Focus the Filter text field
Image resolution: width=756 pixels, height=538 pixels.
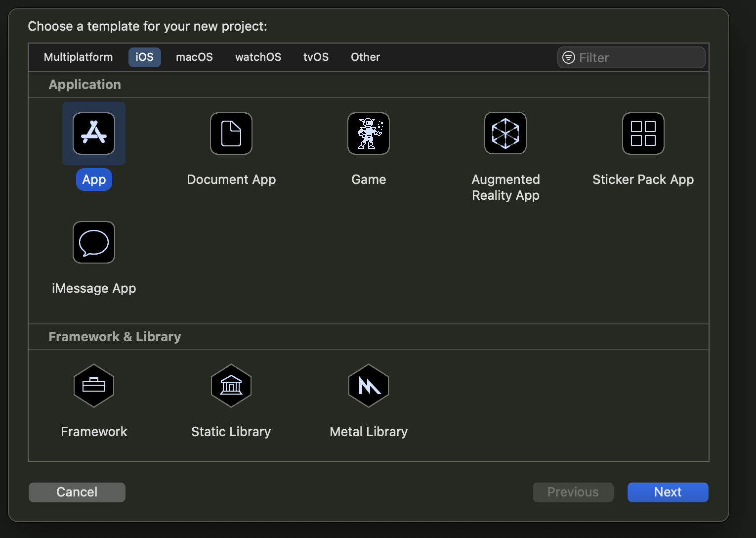631,57
